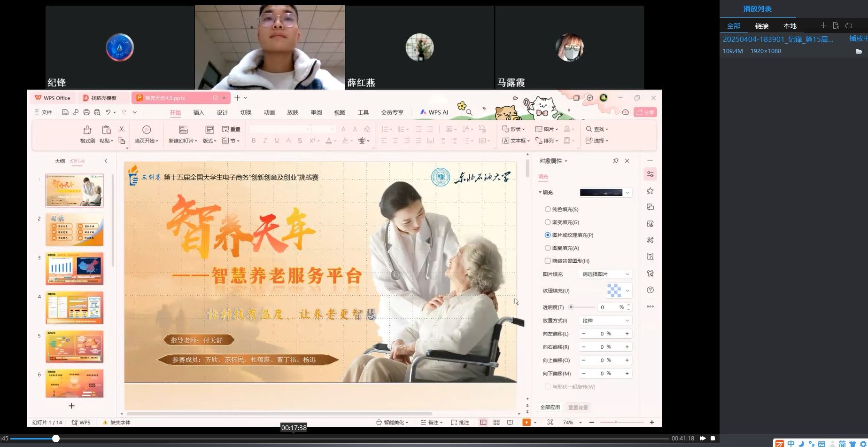This screenshot has width=868, height=447.
Task: Click the Share (分享) button
Action: (x=645, y=112)
